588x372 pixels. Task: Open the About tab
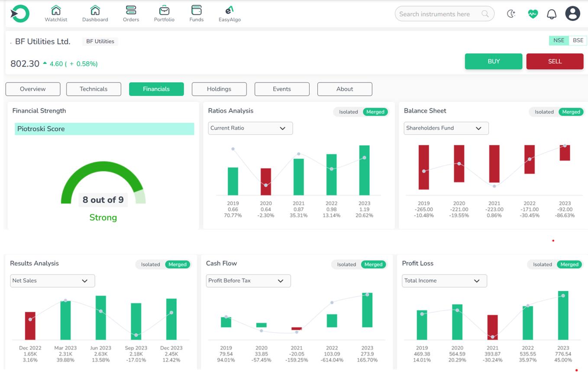[345, 89]
